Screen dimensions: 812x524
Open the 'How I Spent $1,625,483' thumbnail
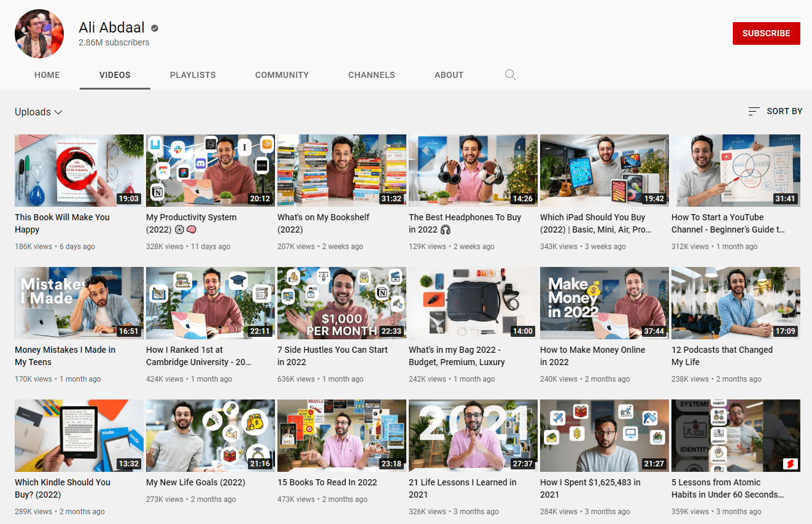605,436
